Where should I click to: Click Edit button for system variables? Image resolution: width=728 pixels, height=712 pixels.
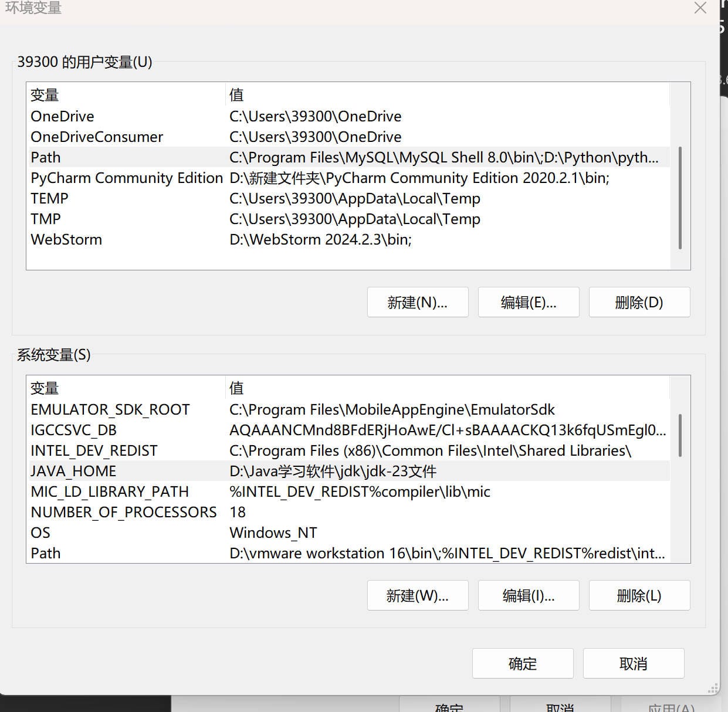click(x=528, y=595)
